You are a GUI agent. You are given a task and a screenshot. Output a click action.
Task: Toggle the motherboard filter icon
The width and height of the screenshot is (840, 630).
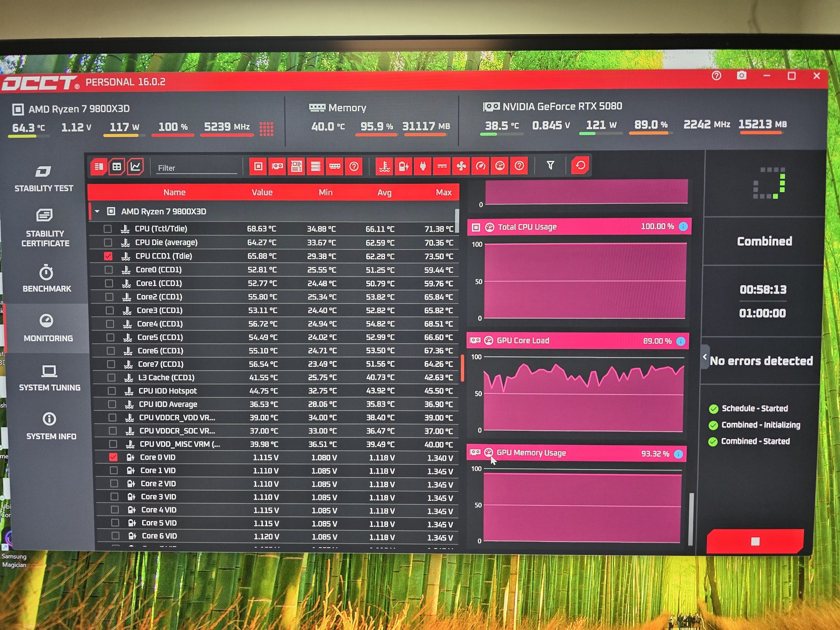(x=296, y=166)
